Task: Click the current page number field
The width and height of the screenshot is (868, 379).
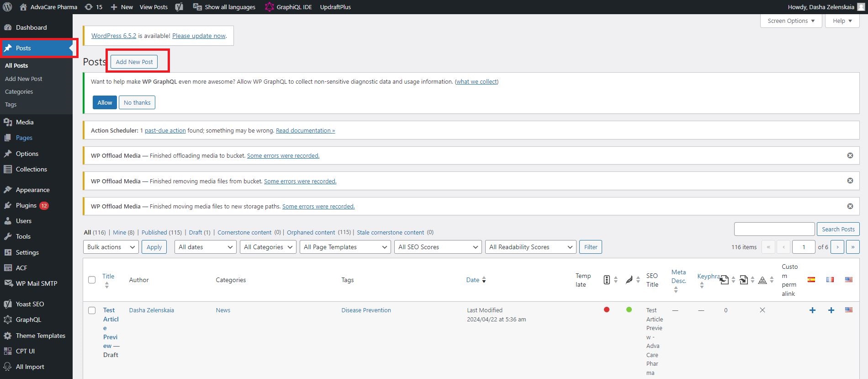Action: click(804, 247)
